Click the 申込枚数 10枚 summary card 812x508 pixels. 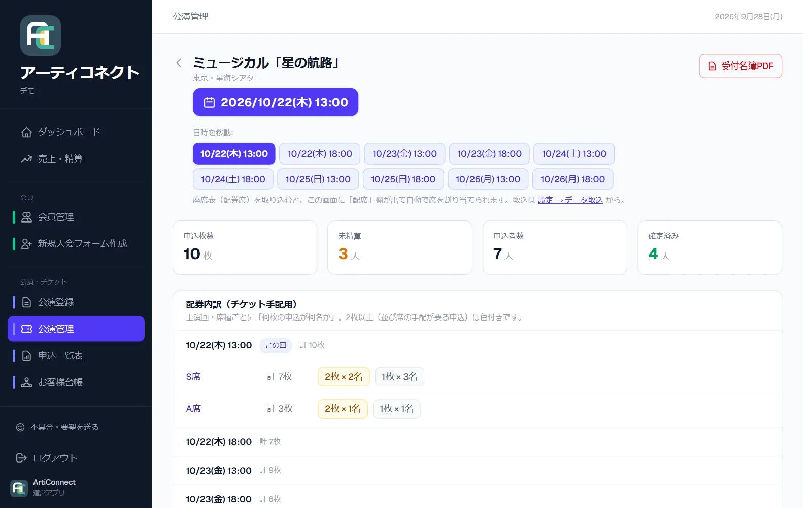[245, 247]
